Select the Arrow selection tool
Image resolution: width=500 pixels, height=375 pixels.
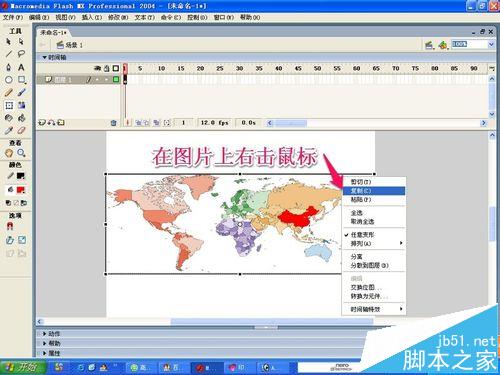pos(9,42)
